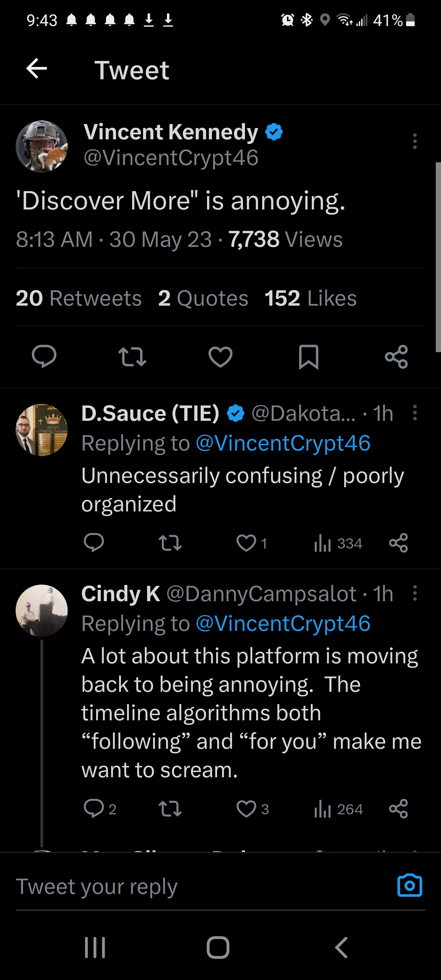Open more options on Cindy K's reply
441x980 pixels.
415,593
